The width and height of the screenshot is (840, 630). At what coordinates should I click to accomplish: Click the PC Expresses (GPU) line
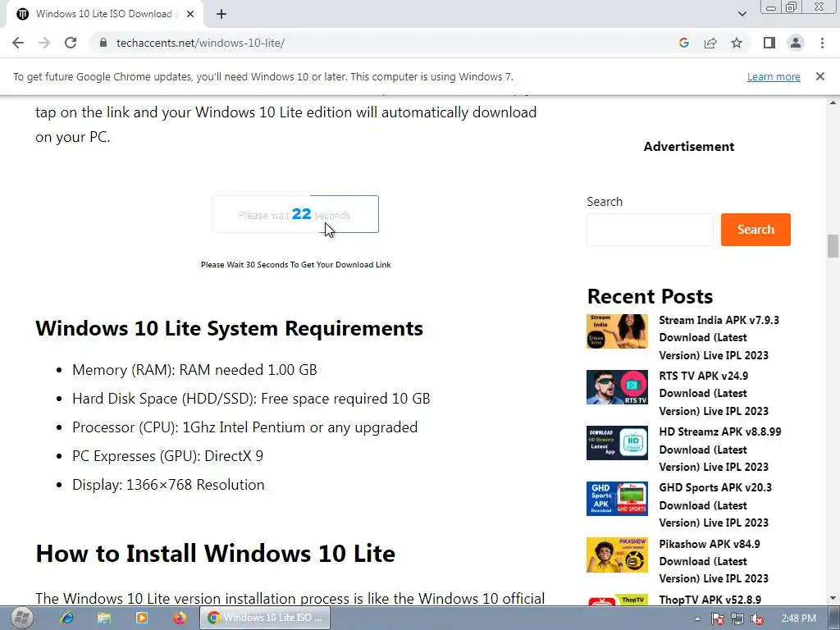click(x=167, y=456)
